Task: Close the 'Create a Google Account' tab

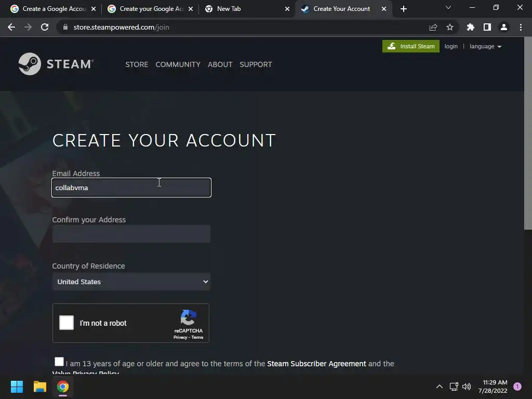Action: (x=94, y=9)
